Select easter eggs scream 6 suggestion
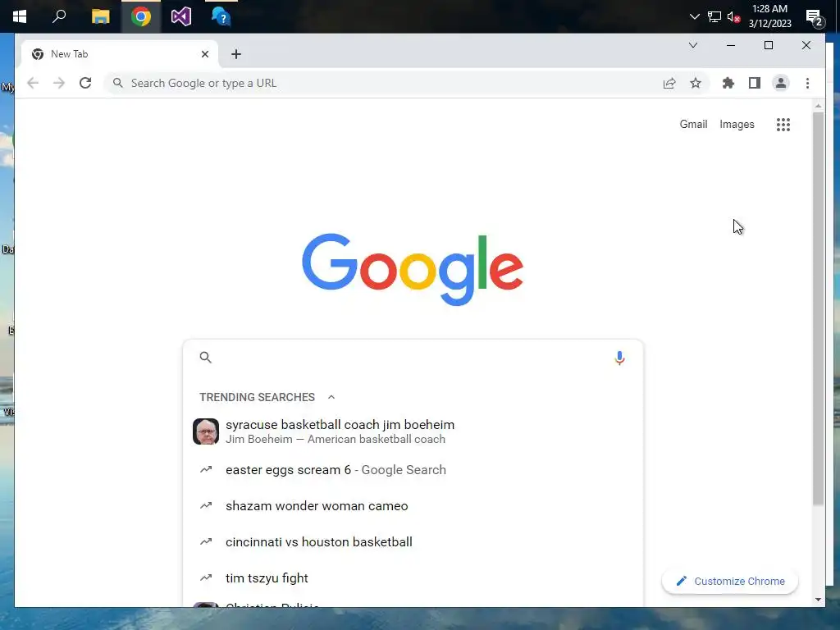Image resolution: width=840 pixels, height=630 pixels. pos(413,470)
